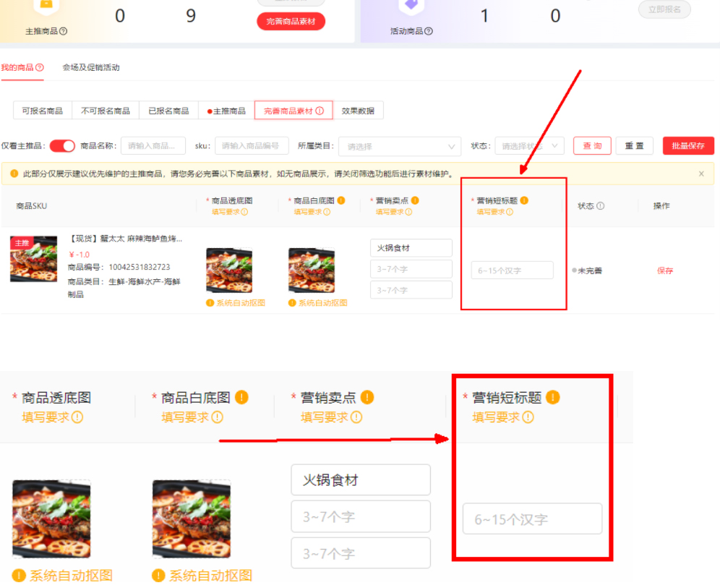Click the 保存 link in the operation column
This screenshot has height=588, width=720.
(x=664, y=270)
